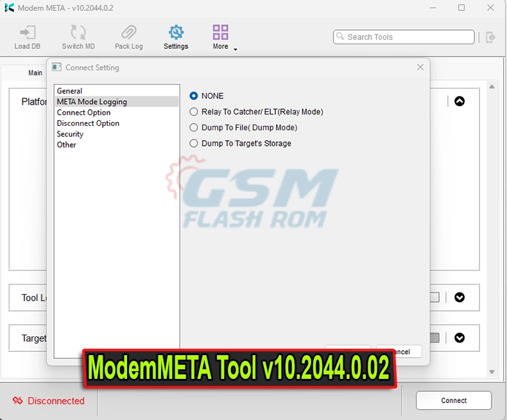Viewport: 507px width, 420px height.
Task: Click scroll down arrow in main panel
Action: pyautogui.click(x=492, y=372)
